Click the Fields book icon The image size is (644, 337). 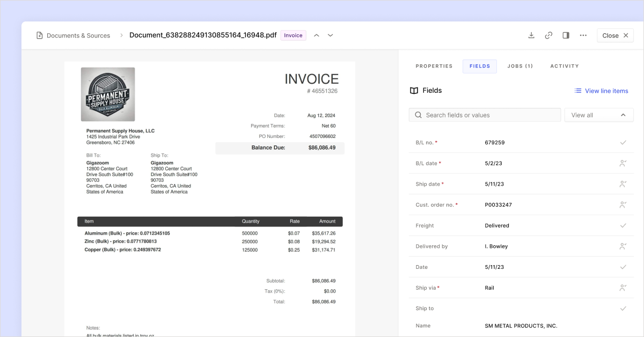(414, 91)
